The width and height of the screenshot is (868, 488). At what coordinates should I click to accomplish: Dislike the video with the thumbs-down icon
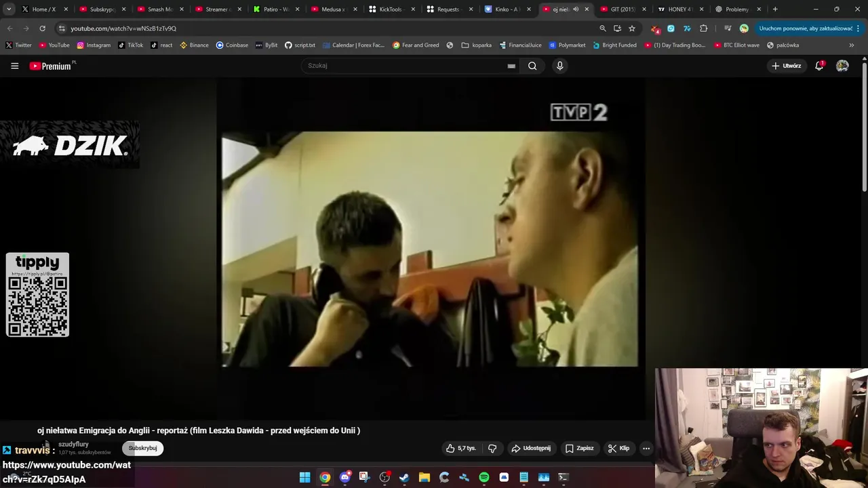492,448
